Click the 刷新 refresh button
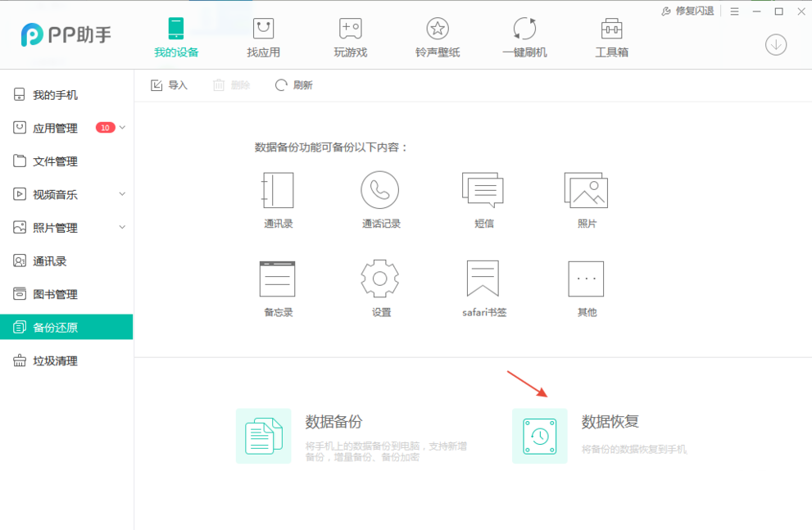This screenshot has width=812, height=530. (x=293, y=84)
